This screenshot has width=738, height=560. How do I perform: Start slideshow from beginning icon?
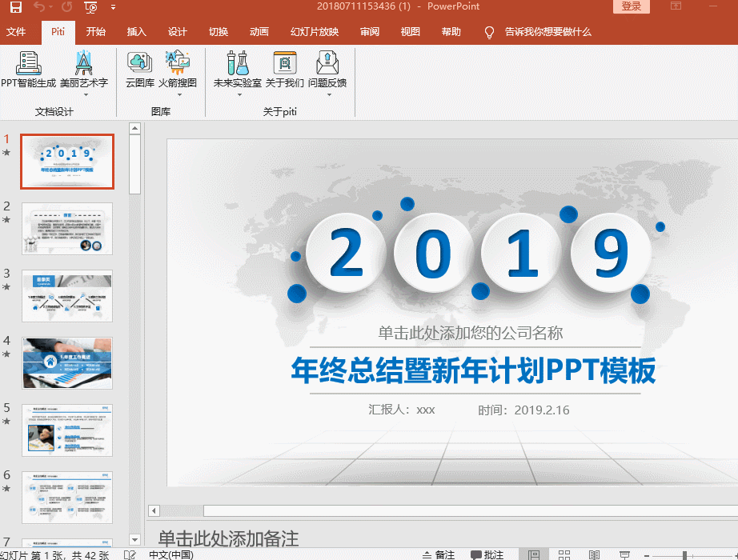90,7
